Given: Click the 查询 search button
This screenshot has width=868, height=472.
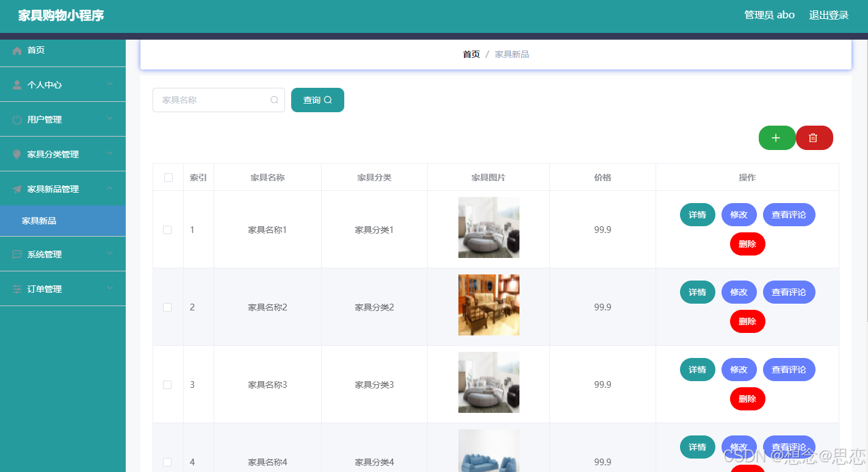Looking at the screenshot, I should point(317,100).
